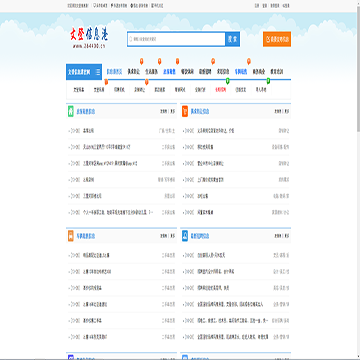The width and height of the screenshot is (360, 360).
Task: Click the orange bus icon section header
Action: point(71,236)
